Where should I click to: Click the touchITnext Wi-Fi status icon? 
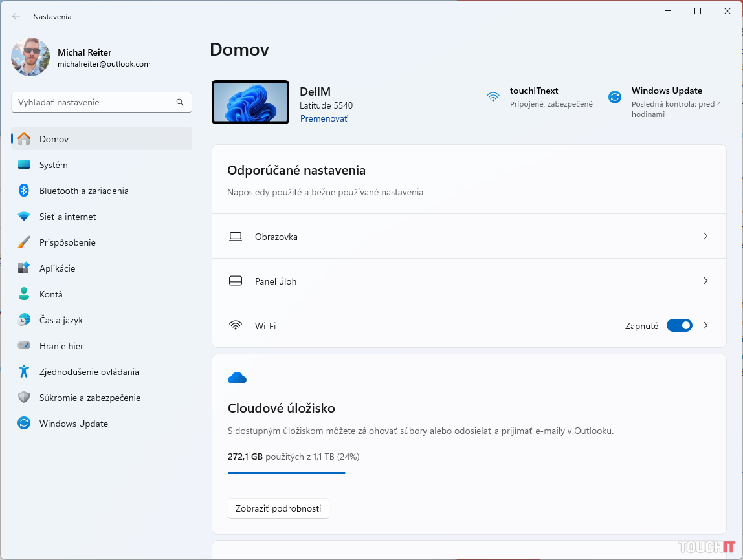(493, 97)
